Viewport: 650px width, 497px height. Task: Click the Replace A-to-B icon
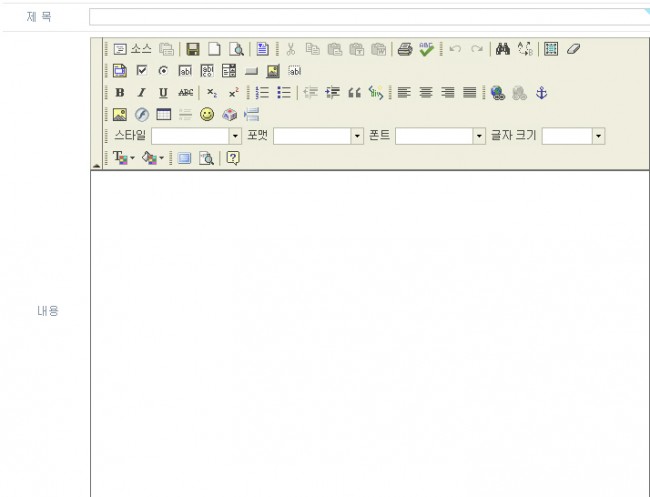click(x=525, y=49)
